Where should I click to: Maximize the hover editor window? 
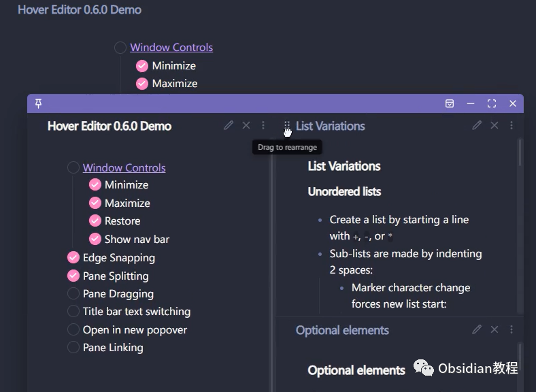coord(492,103)
